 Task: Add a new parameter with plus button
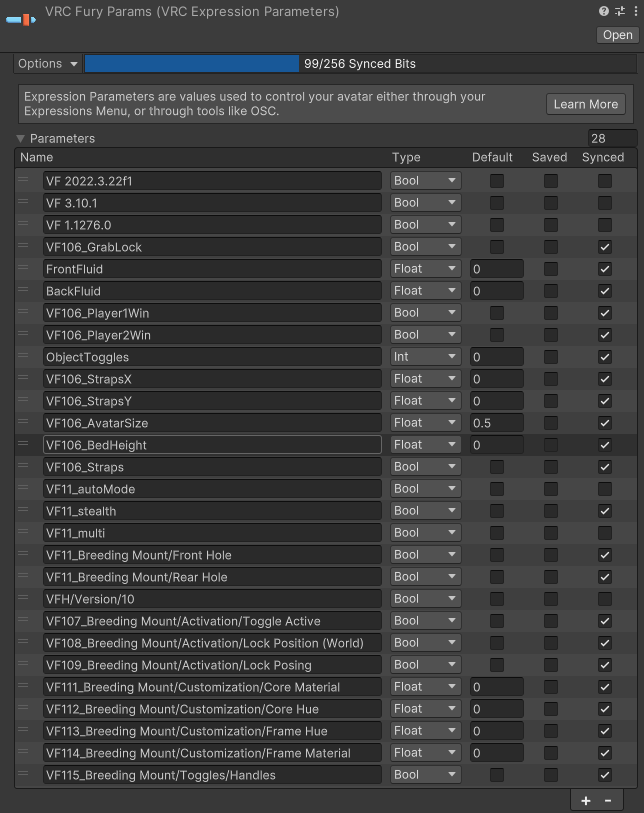(x=585, y=800)
